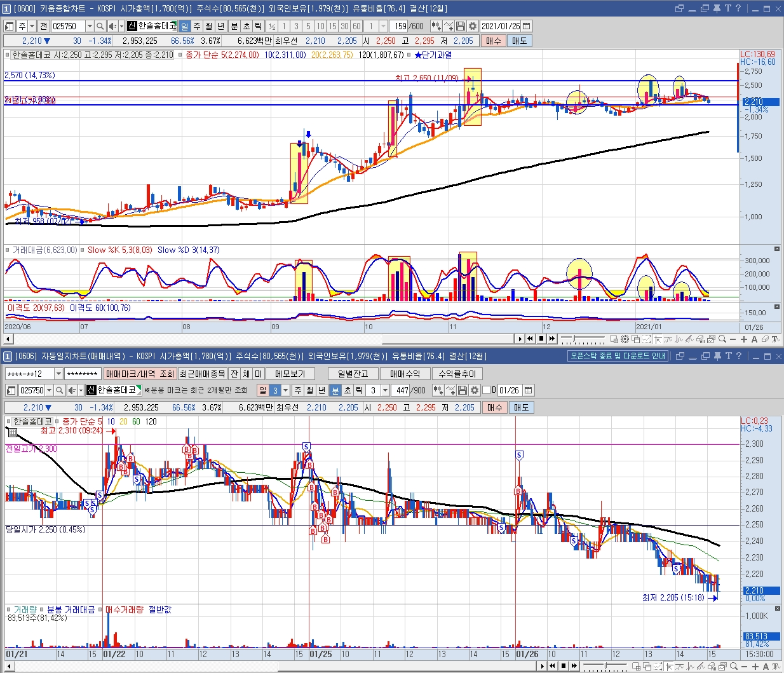Viewport: 784px width, 673px height.
Task: Click the 수익률추이 button
Action: point(457,374)
